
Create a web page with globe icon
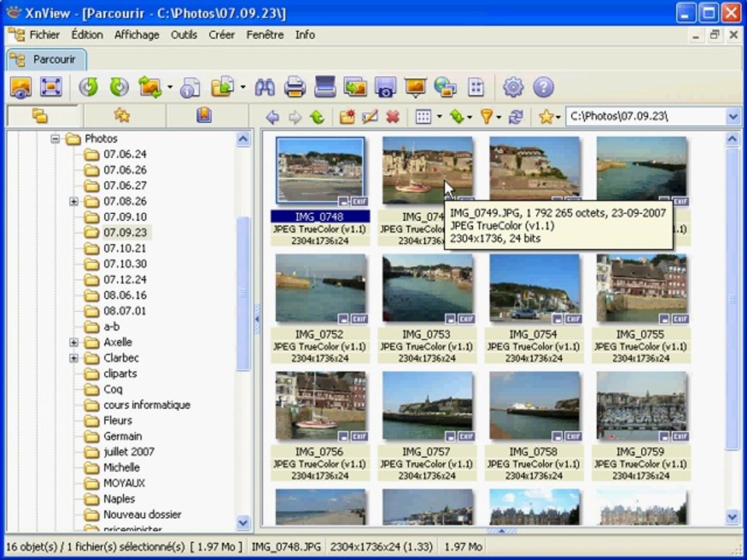tap(445, 88)
